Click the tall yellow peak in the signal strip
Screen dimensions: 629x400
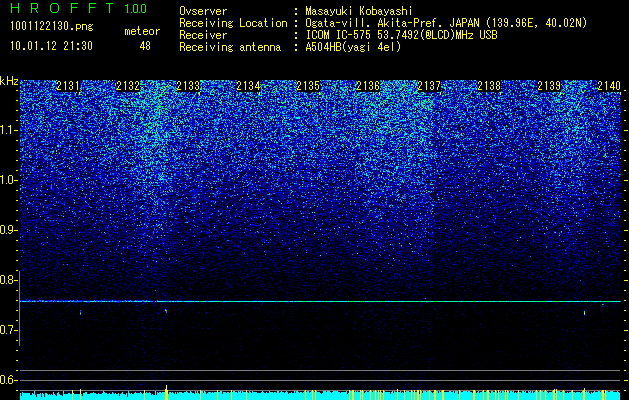[166, 392]
